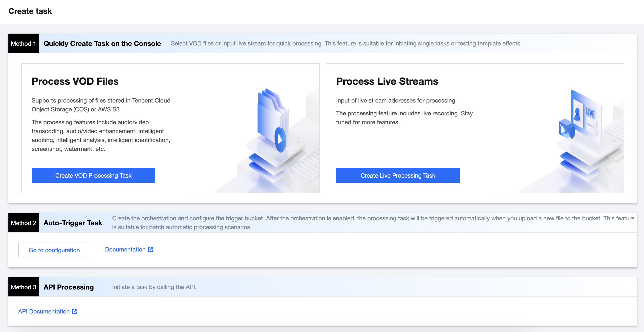Screen dimensions: 644x332
Task: Click the Auto-Trigger Task section title
Action: pyautogui.click(x=73, y=223)
